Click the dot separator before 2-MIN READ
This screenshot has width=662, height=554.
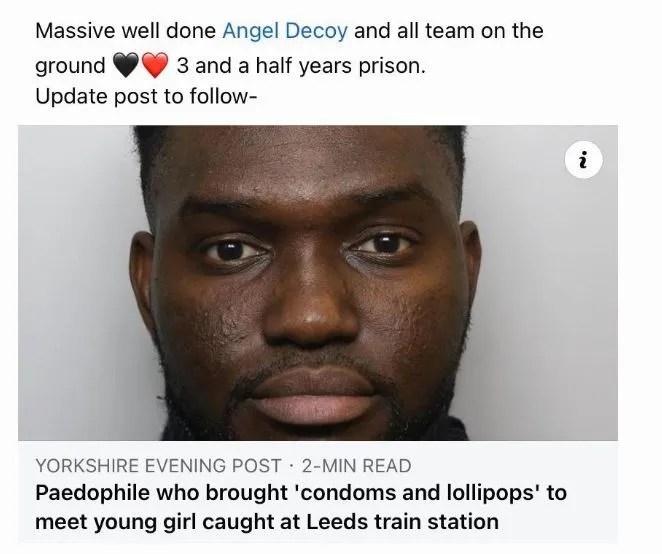(x=291, y=466)
